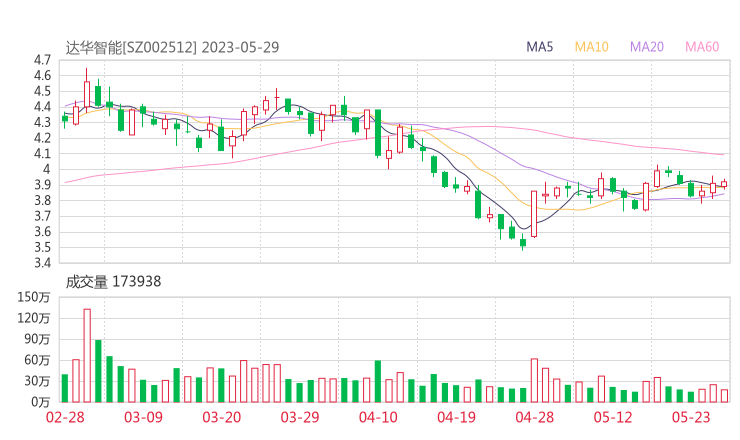Click the 02-28 date axis label
740x440 pixels.
[65, 417]
